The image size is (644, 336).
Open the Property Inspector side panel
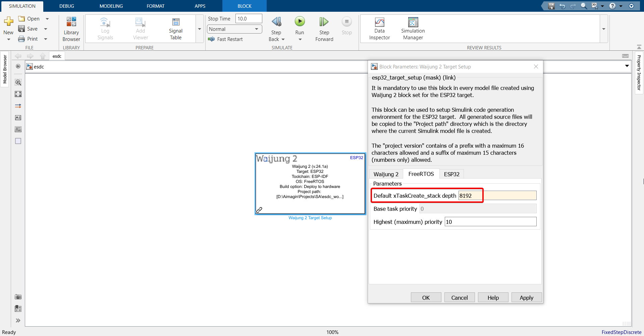(x=639, y=73)
